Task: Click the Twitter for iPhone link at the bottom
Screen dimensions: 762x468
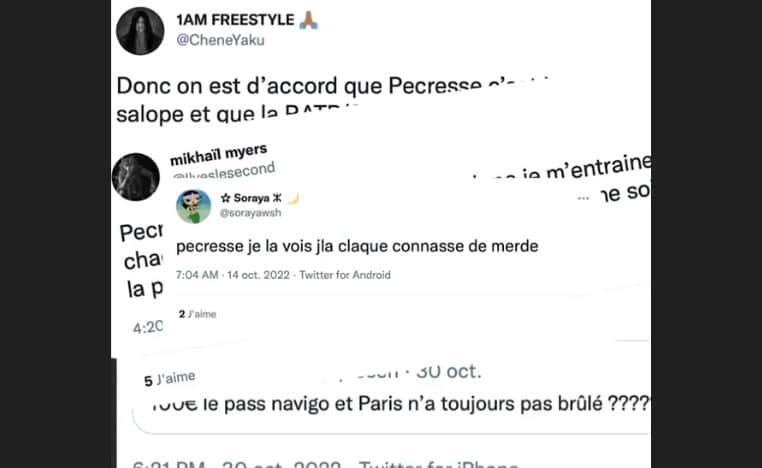Action: pos(439,464)
